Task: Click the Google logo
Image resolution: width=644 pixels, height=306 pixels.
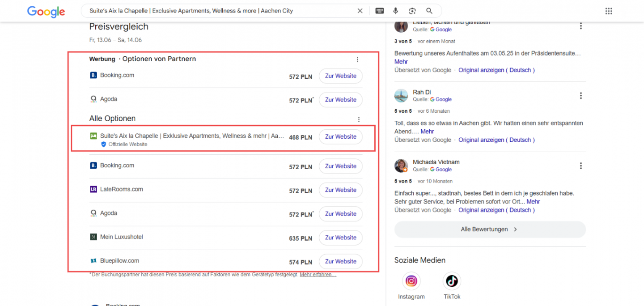Action: 46,11
